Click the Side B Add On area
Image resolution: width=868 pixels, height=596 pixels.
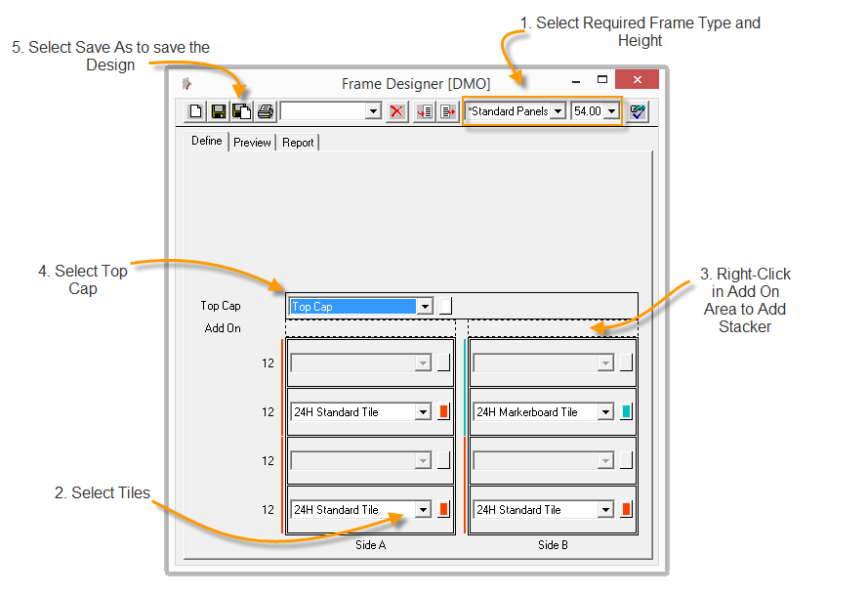pyautogui.click(x=553, y=328)
